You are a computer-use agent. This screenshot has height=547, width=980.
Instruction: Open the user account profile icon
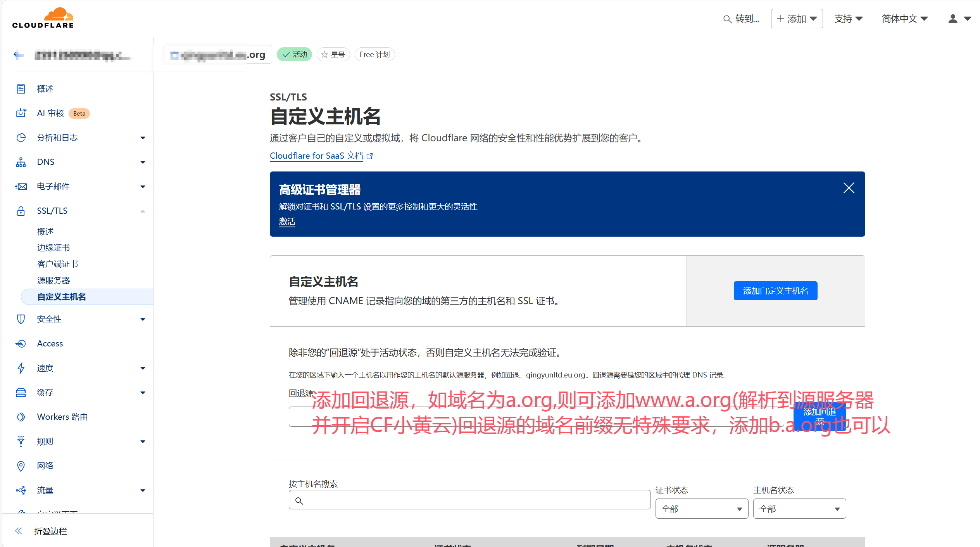[x=953, y=19]
